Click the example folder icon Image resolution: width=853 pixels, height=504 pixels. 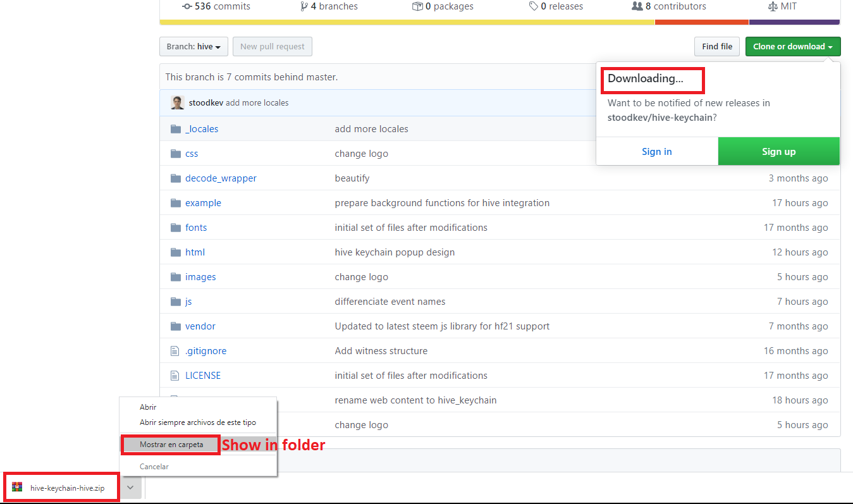coord(176,203)
